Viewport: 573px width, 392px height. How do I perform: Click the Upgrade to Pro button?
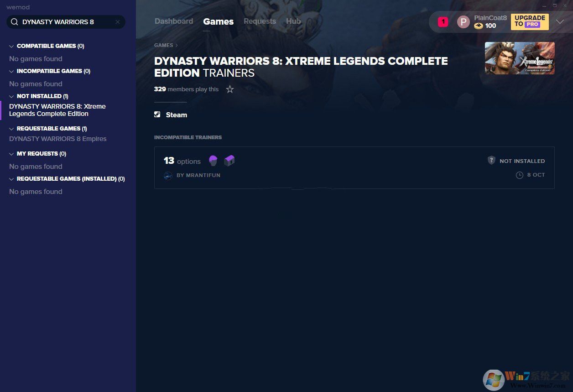coord(529,21)
